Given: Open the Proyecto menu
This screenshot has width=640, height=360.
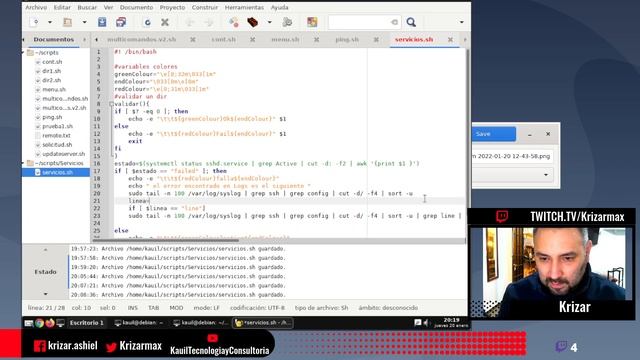Looking at the screenshot, I should click(172, 7).
